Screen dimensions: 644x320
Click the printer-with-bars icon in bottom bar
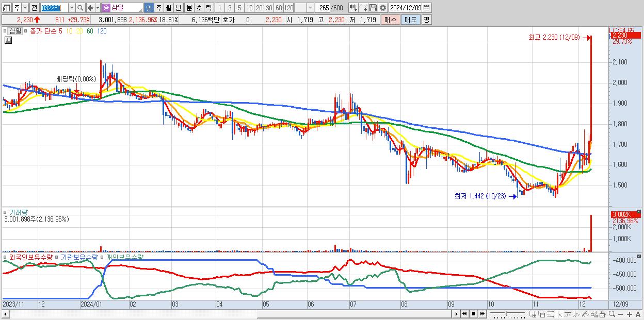pyautogui.click(x=594, y=314)
